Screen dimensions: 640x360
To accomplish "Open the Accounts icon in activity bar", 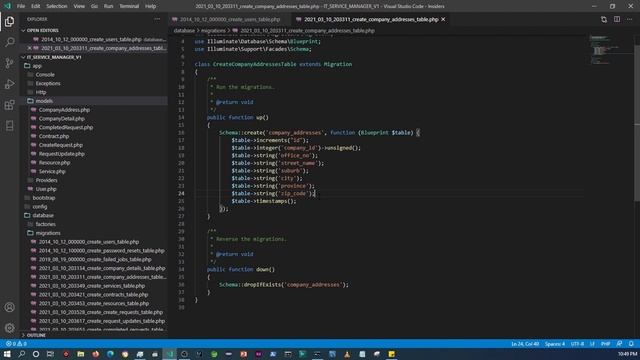I will click(9, 307).
